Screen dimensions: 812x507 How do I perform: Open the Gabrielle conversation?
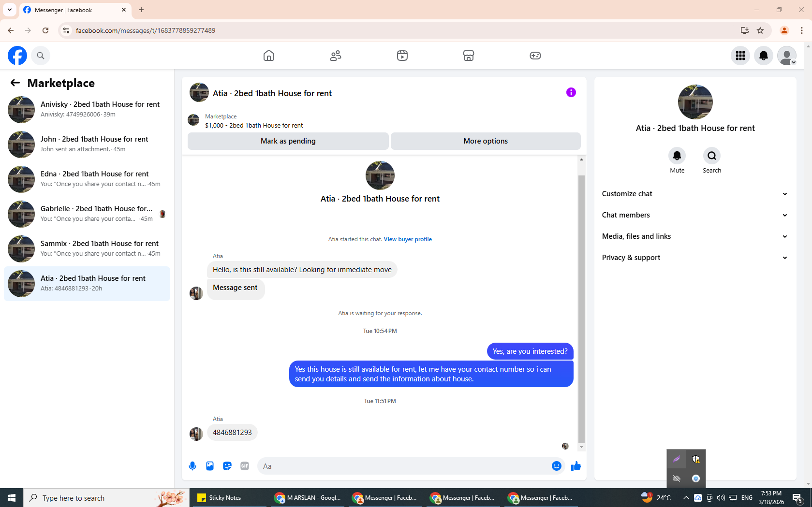point(87,214)
